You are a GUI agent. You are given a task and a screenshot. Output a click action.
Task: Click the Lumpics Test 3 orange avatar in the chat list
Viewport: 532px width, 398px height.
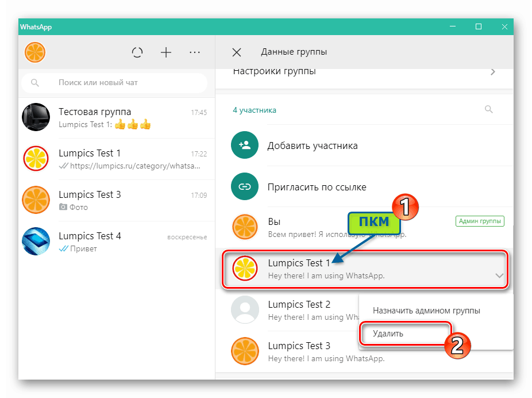(x=36, y=200)
